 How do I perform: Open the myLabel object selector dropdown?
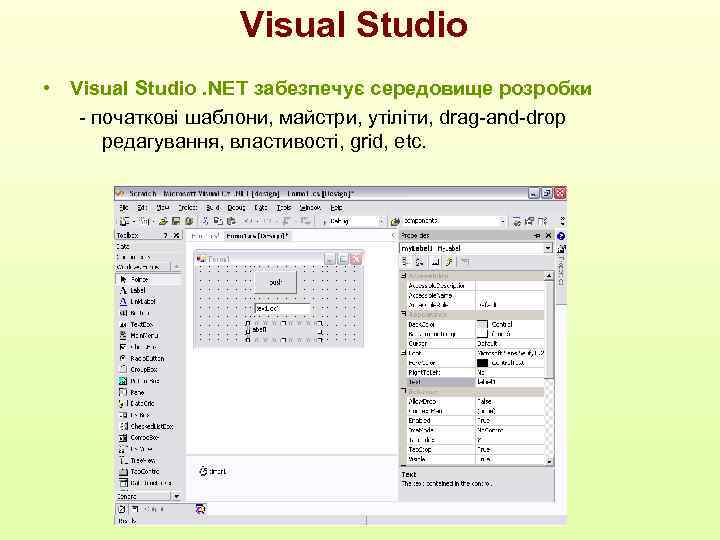(x=548, y=248)
